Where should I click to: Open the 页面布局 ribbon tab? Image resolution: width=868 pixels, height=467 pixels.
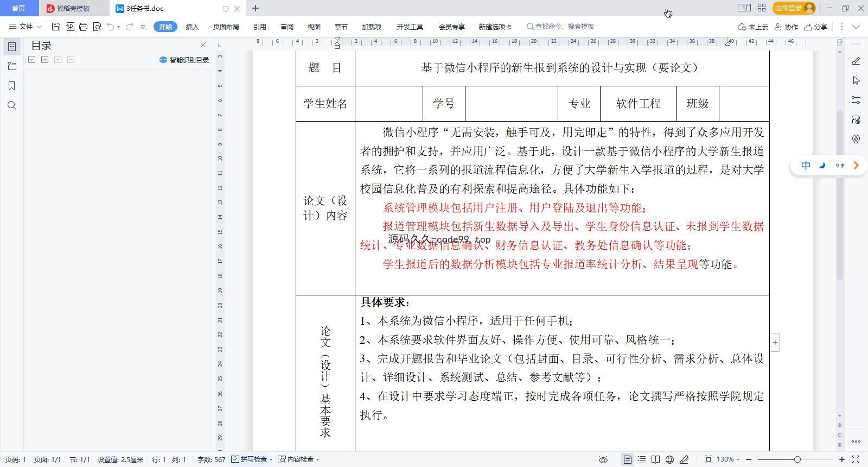pos(226,27)
